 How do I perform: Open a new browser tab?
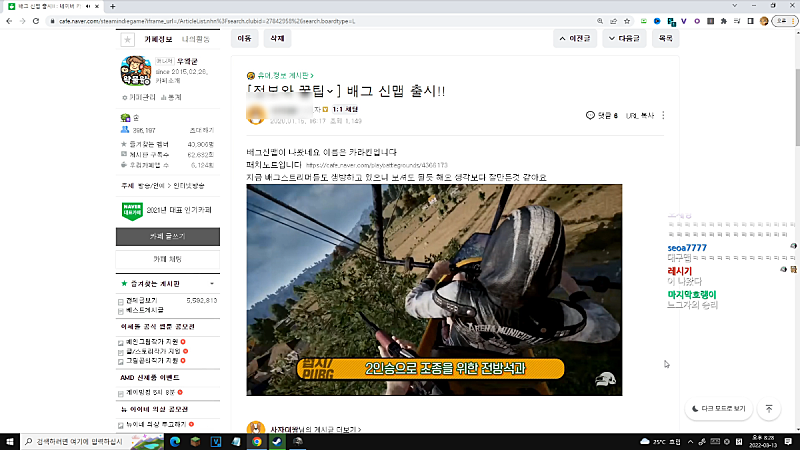click(x=112, y=6)
